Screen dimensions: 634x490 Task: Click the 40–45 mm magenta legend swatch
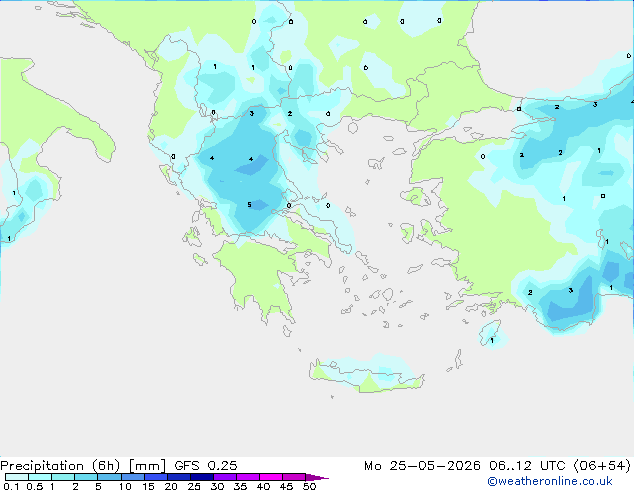(x=271, y=477)
